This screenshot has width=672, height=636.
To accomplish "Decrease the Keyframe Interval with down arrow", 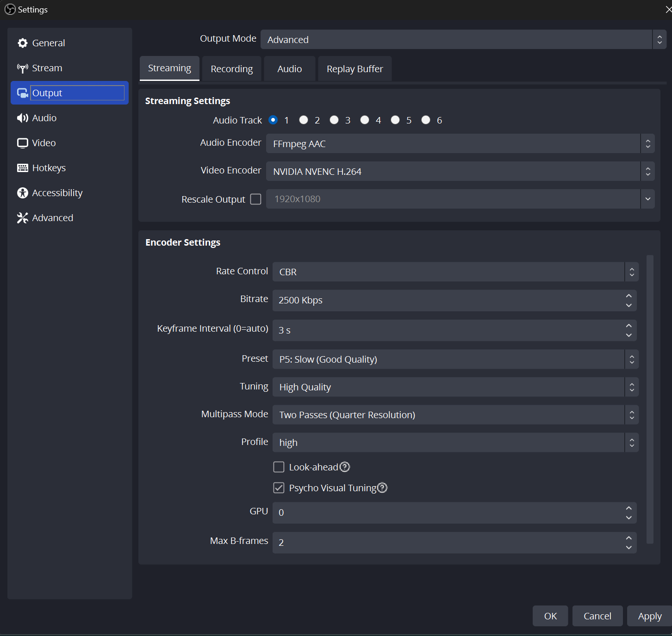I will pos(628,335).
